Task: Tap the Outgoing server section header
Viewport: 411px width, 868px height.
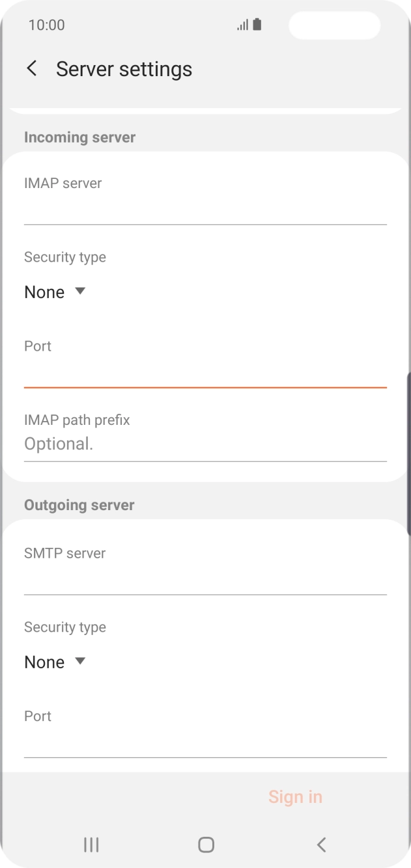Action: [79, 504]
